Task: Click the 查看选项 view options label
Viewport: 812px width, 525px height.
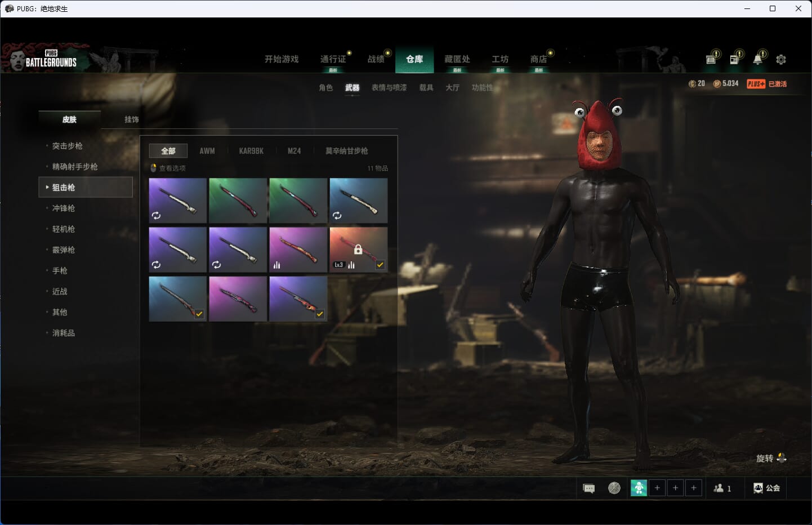Action: click(x=172, y=168)
